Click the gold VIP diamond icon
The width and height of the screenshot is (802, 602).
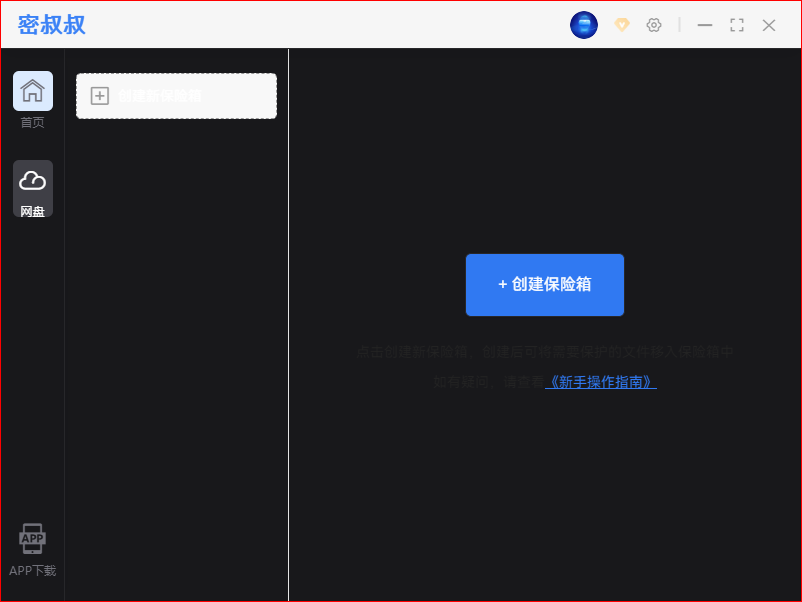point(622,25)
